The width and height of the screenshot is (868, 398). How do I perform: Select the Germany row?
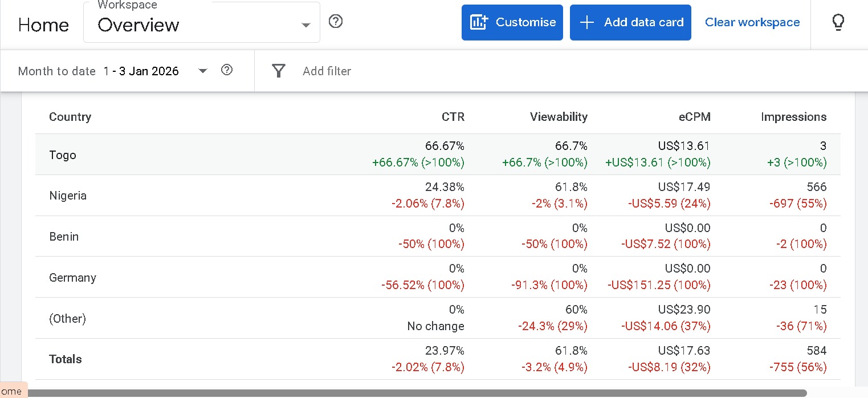coord(72,278)
